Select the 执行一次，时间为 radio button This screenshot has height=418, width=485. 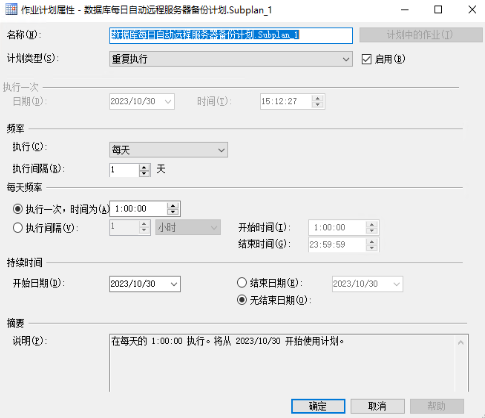tap(18, 209)
